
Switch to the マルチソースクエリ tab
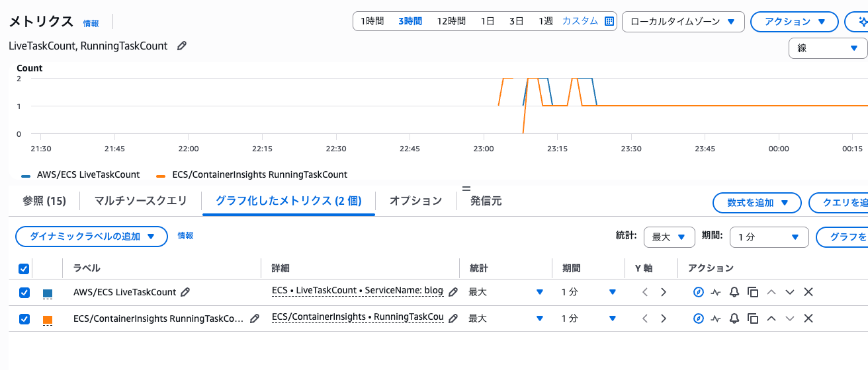(x=140, y=201)
